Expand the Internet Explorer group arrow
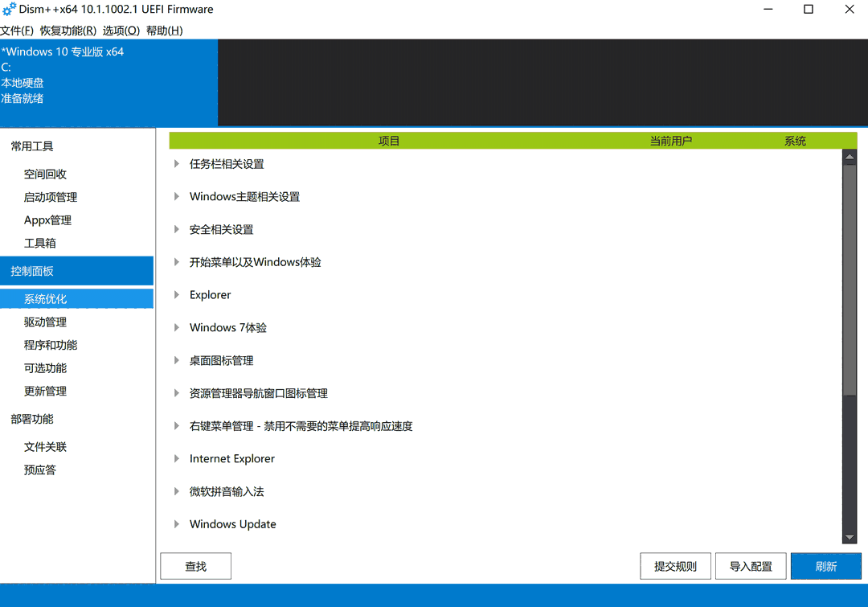Screen dimensions: 868x607 point(177,458)
